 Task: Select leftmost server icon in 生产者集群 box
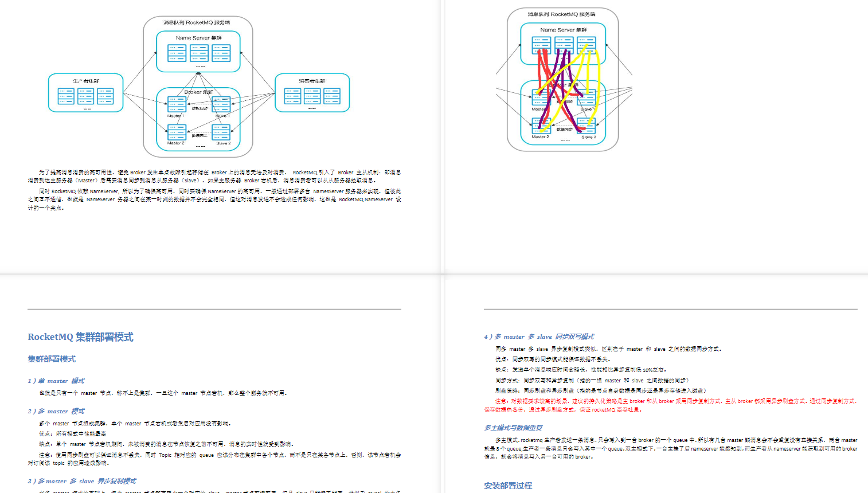pyautogui.click(x=66, y=96)
